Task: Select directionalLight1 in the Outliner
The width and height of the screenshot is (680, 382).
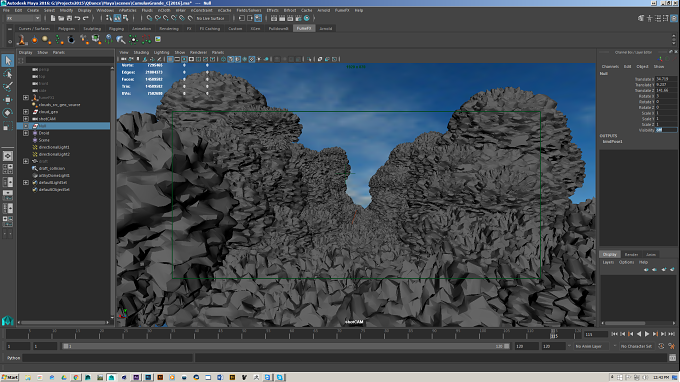Action: click(54, 147)
